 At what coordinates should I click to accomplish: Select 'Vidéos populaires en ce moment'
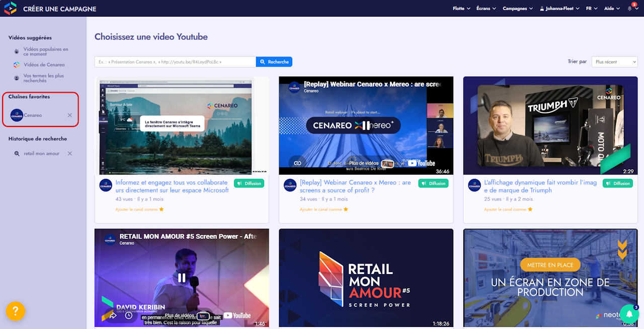pos(45,51)
